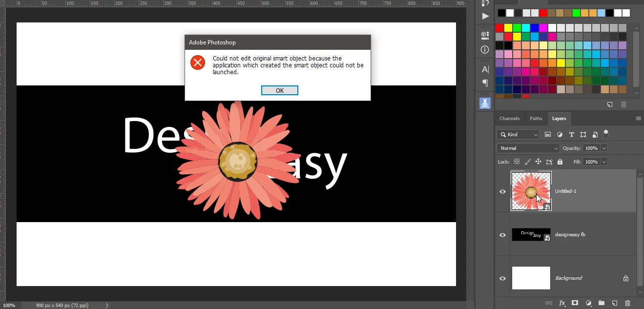Open the Normal blend mode dropdown
This screenshot has height=309, width=644.
[x=528, y=148]
